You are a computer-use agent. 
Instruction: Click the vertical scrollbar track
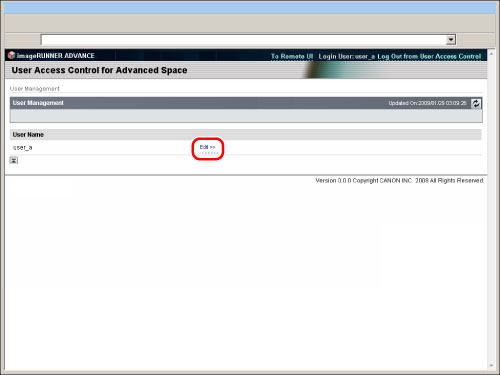point(491,210)
